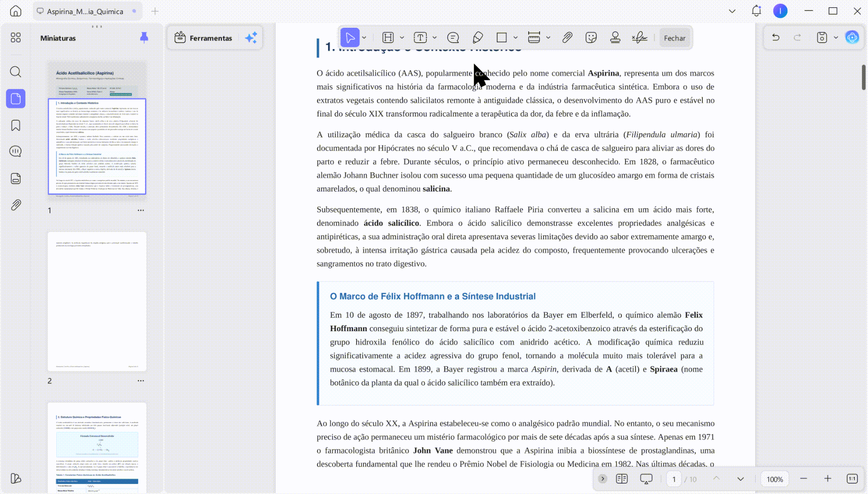Viewport: 868px width, 494px height.
Task: Select the highlight text tool
Action: click(x=388, y=38)
